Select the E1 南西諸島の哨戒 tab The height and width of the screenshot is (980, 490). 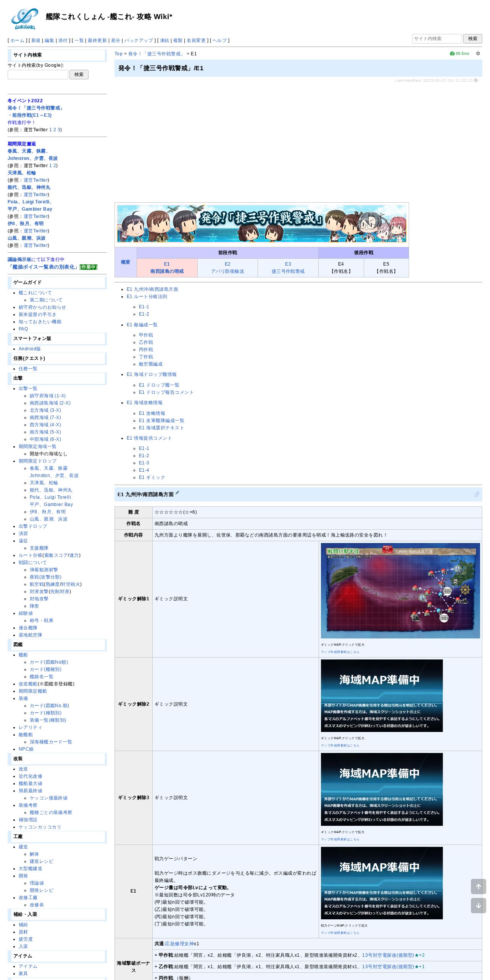pyautogui.click(x=167, y=268)
